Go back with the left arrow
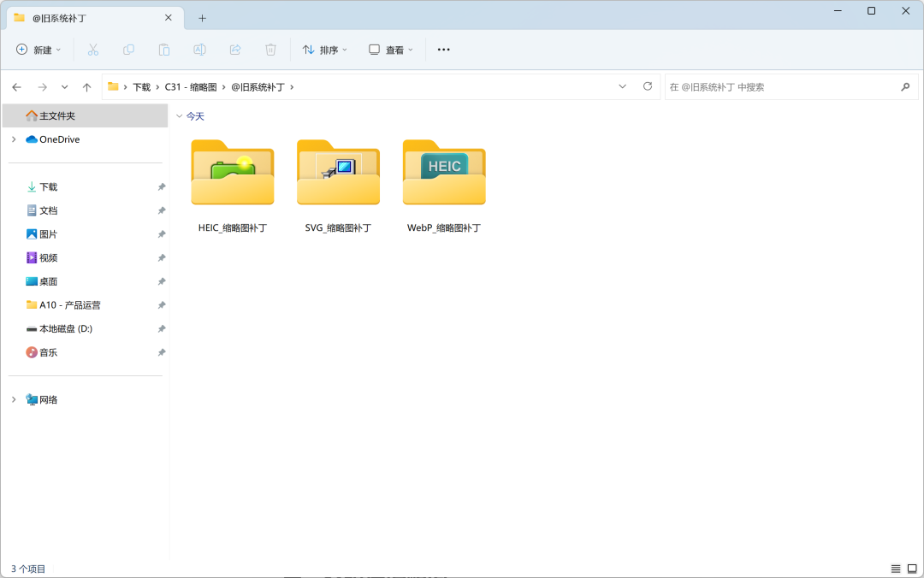Viewport: 924px width, 578px height. pos(16,87)
